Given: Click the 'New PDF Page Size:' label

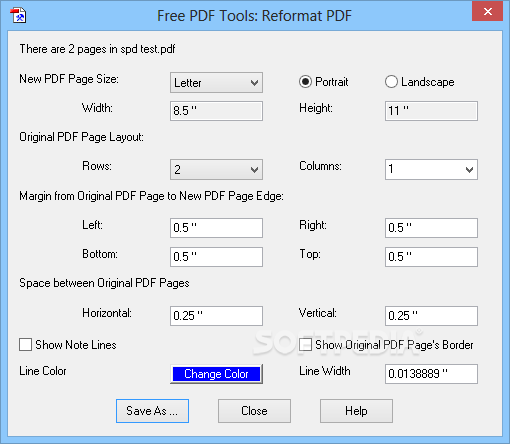Looking at the screenshot, I should click(69, 79).
